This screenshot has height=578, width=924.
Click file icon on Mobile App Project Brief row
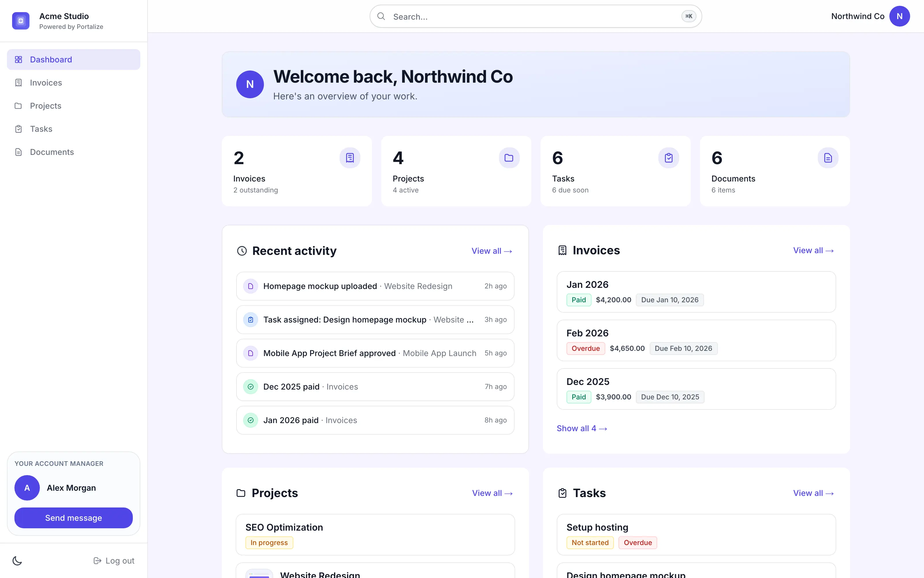[x=250, y=353]
